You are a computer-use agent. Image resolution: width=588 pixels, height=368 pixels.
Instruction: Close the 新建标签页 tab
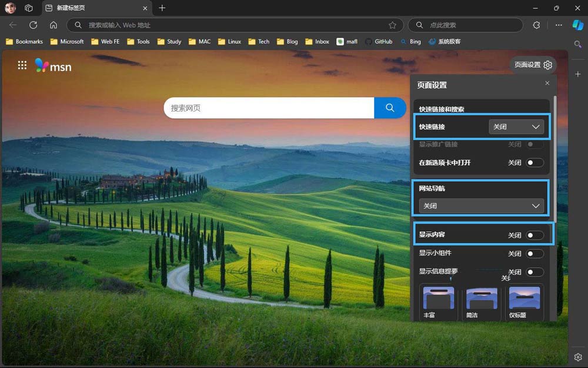click(x=145, y=8)
